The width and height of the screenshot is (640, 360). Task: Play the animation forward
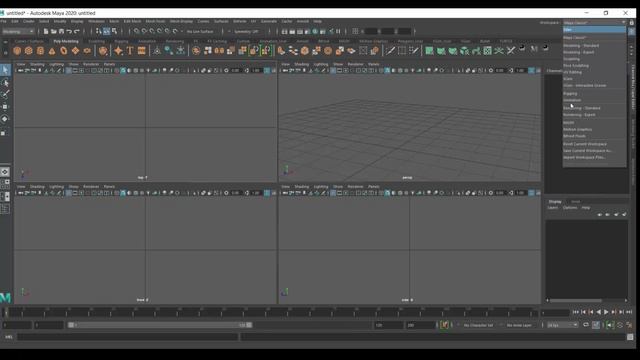click(606, 312)
